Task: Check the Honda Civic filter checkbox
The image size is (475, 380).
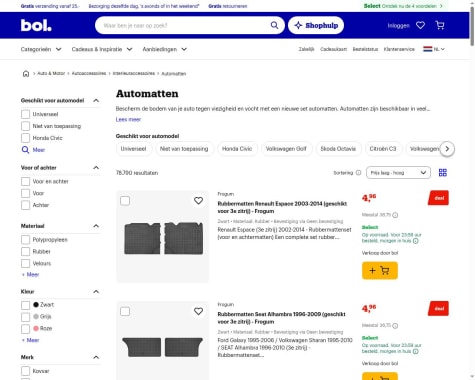Action: point(25,138)
